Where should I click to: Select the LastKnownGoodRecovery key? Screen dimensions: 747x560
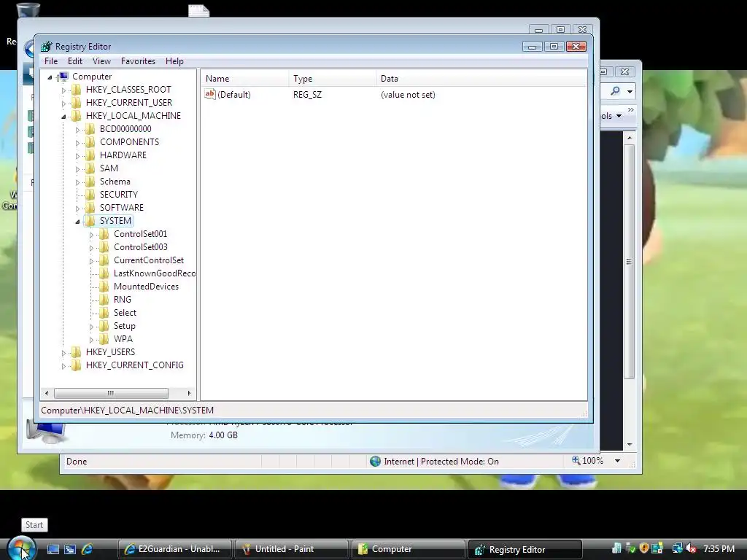coord(155,273)
